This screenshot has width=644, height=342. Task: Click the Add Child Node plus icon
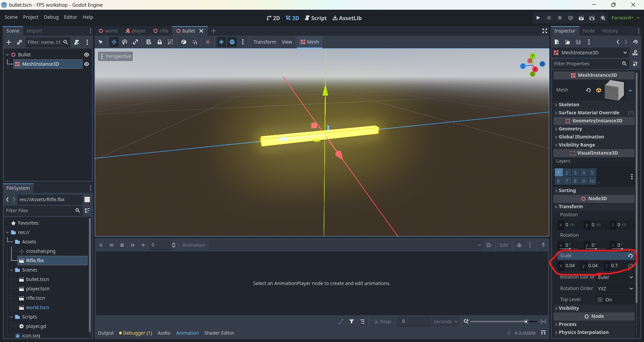9,42
